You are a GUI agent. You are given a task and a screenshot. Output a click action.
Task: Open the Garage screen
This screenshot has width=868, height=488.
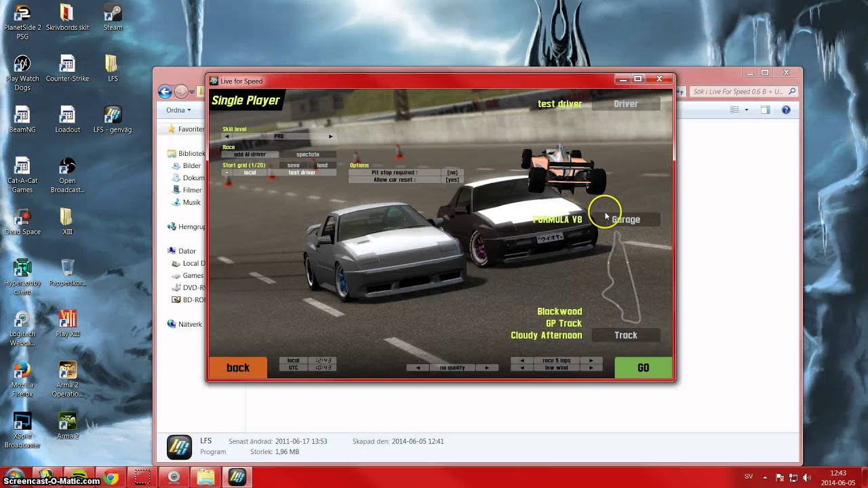626,220
